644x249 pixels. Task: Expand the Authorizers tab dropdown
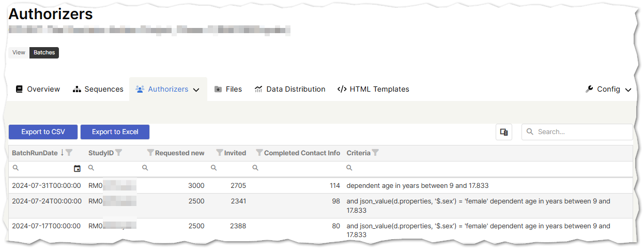click(196, 90)
